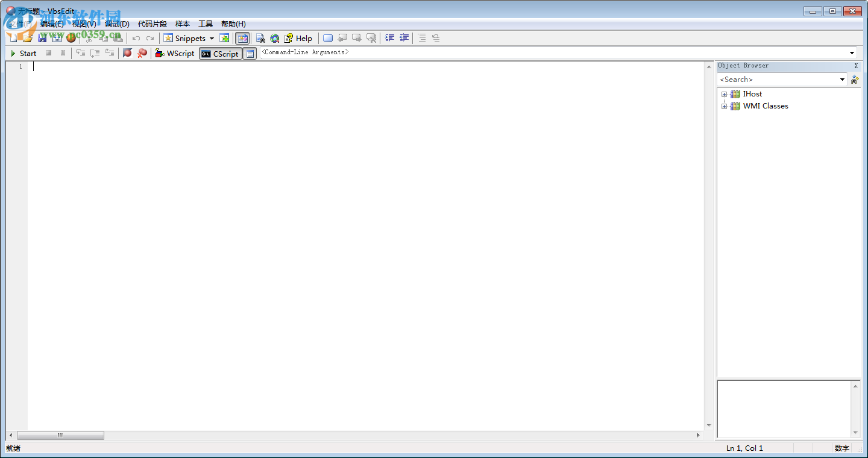This screenshot has width=868, height=458.
Task: Click the uncomment lines icon
Action: pyautogui.click(x=436, y=38)
